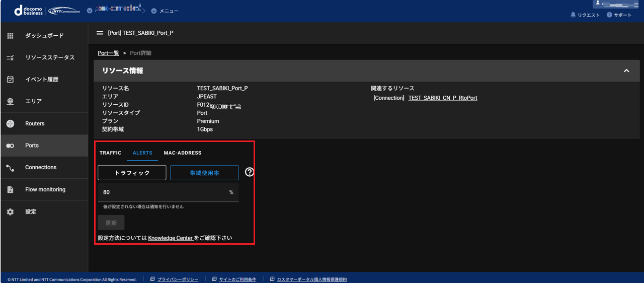This screenshot has width=644, height=283.
Task: Click the Area globe icon in sidebar
Action: click(10, 102)
